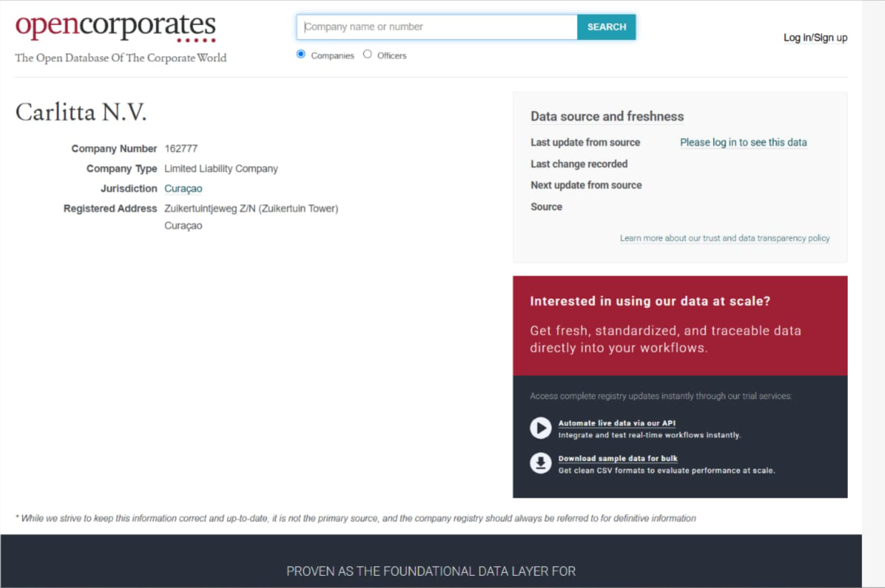Click the Get fresh, standardized, traceable data text

pyautogui.click(x=666, y=339)
